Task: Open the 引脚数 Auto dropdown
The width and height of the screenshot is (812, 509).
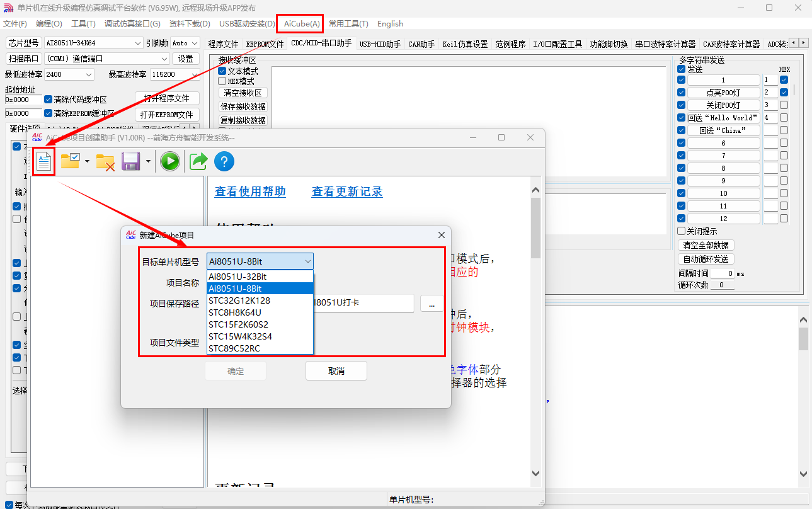Action: coord(185,43)
